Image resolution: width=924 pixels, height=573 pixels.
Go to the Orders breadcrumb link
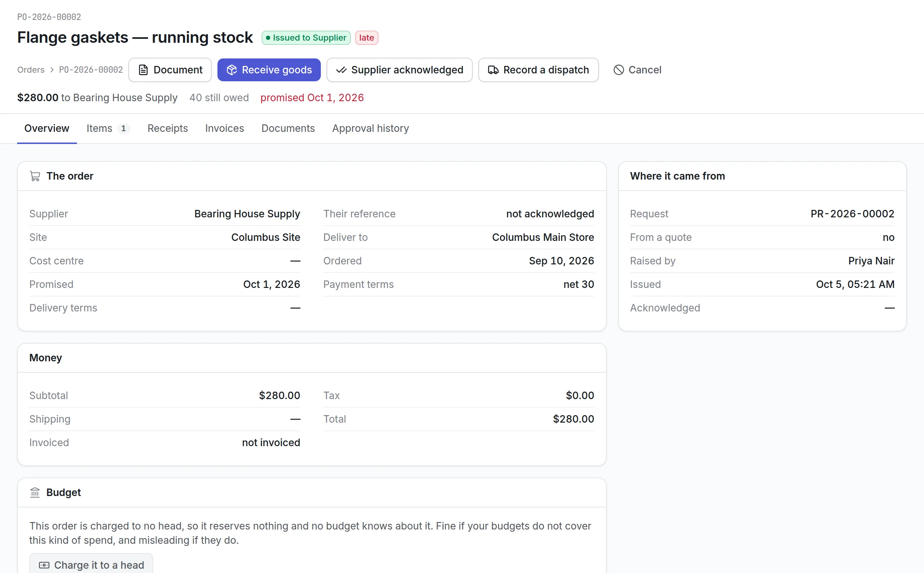[31, 70]
